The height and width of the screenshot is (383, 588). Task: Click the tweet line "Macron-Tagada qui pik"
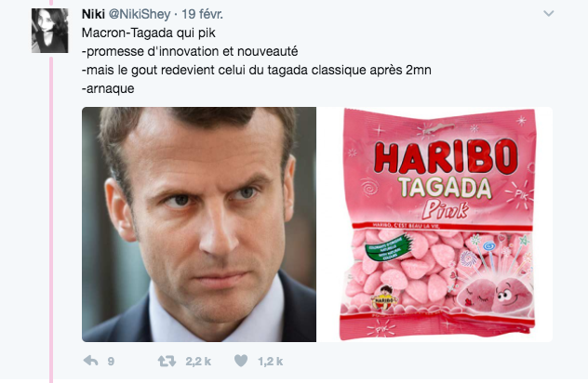(x=149, y=33)
